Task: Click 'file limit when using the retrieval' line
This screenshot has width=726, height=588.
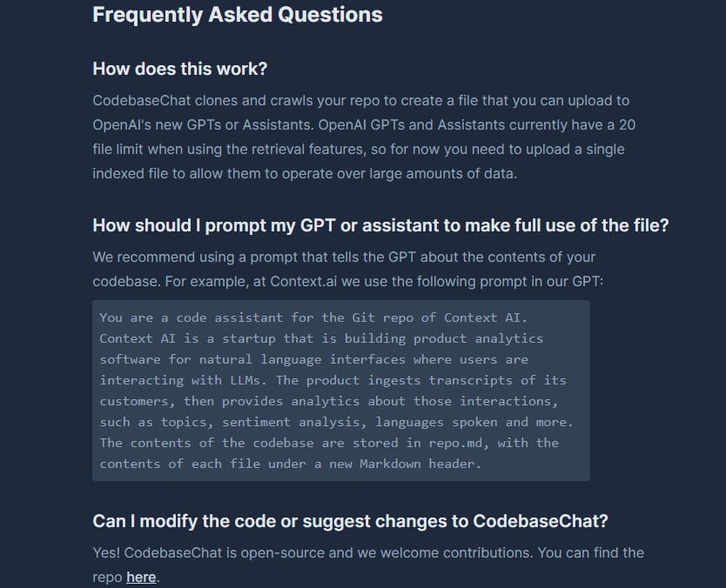Action: tap(359, 150)
